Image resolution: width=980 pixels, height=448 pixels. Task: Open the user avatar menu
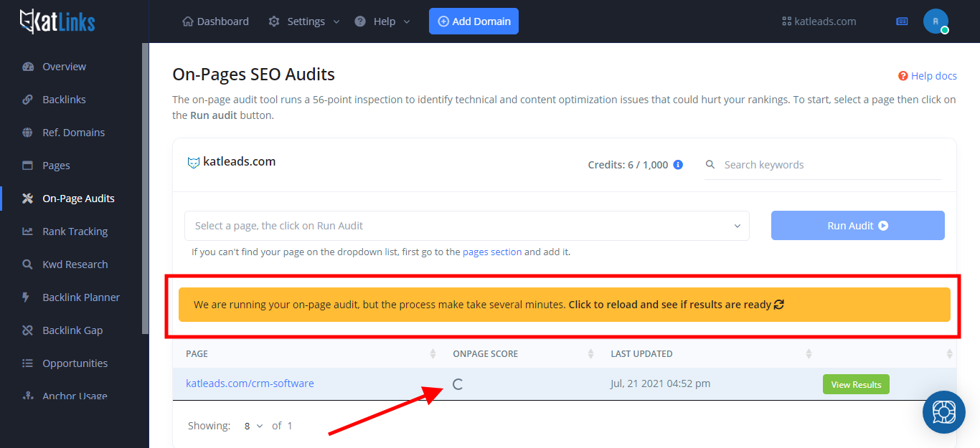pos(936,22)
